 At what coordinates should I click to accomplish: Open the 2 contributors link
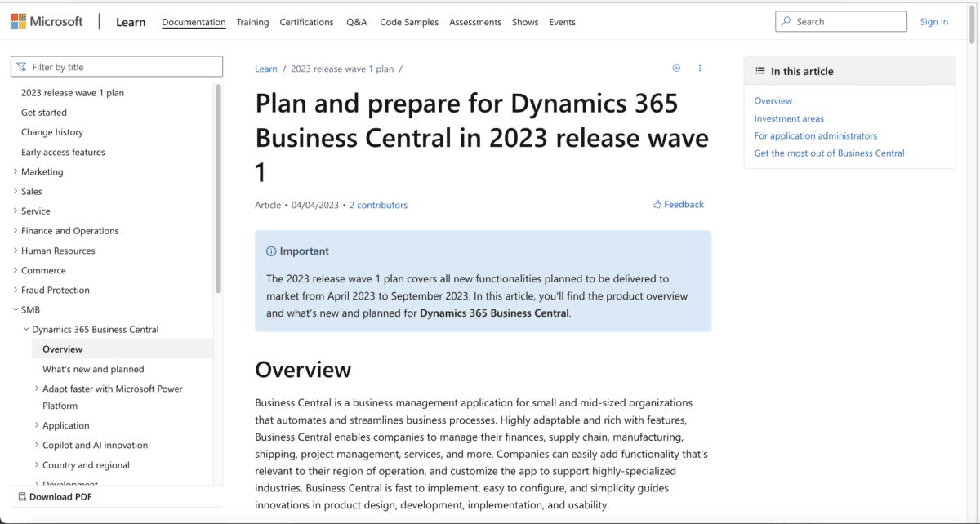378,205
